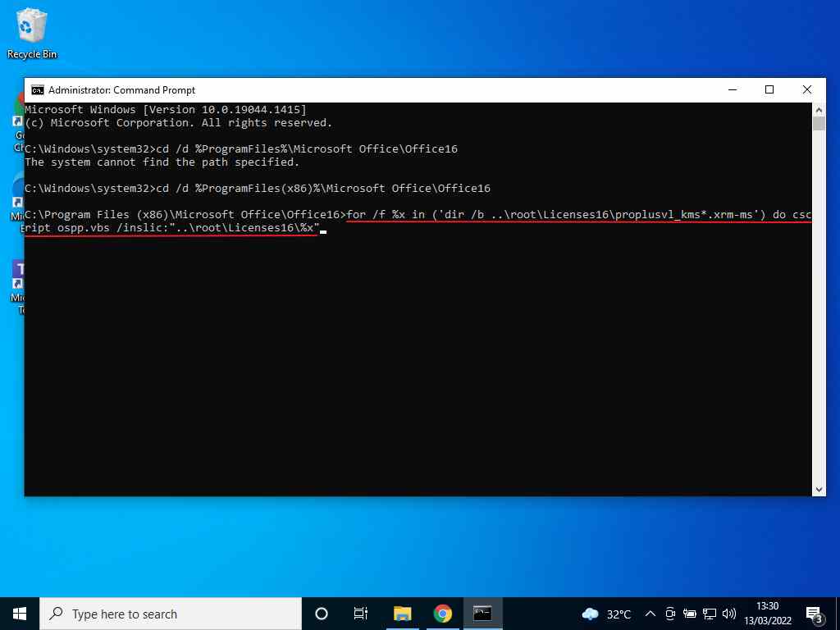Open the Windows Start menu
The image size is (840, 630).
pos(20,614)
